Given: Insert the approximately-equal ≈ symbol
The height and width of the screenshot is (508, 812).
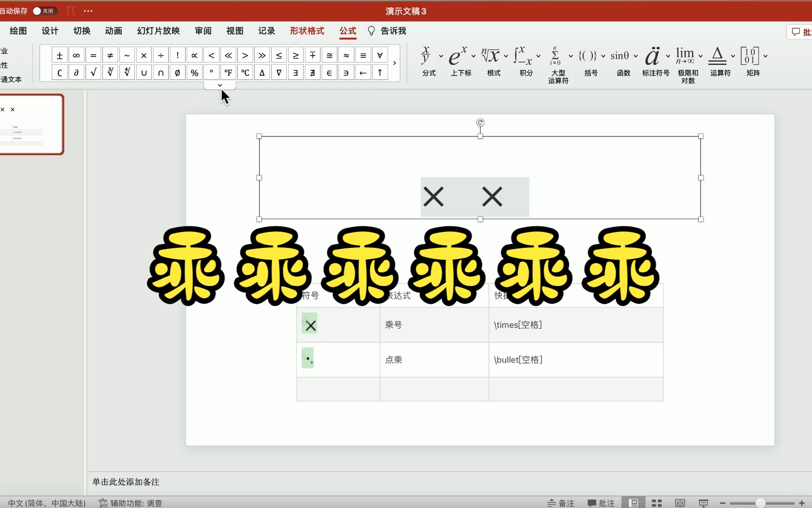Looking at the screenshot, I should tap(346, 56).
